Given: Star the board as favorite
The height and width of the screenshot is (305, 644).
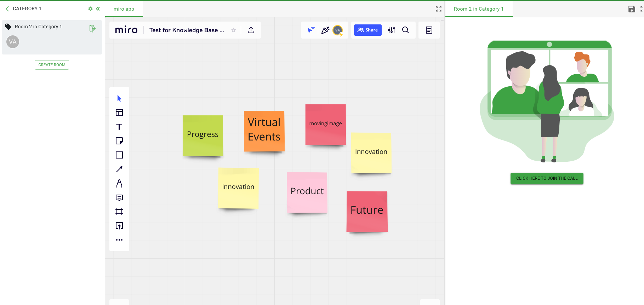Looking at the screenshot, I should click(x=234, y=30).
